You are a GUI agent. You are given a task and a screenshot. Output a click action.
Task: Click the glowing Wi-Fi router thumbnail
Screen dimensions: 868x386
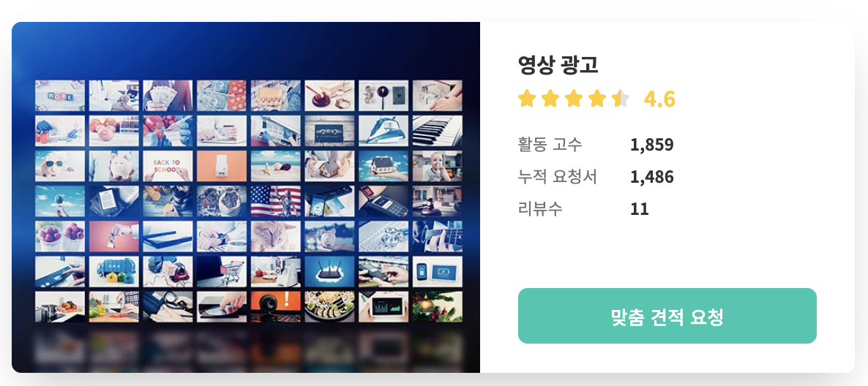[x=329, y=271]
